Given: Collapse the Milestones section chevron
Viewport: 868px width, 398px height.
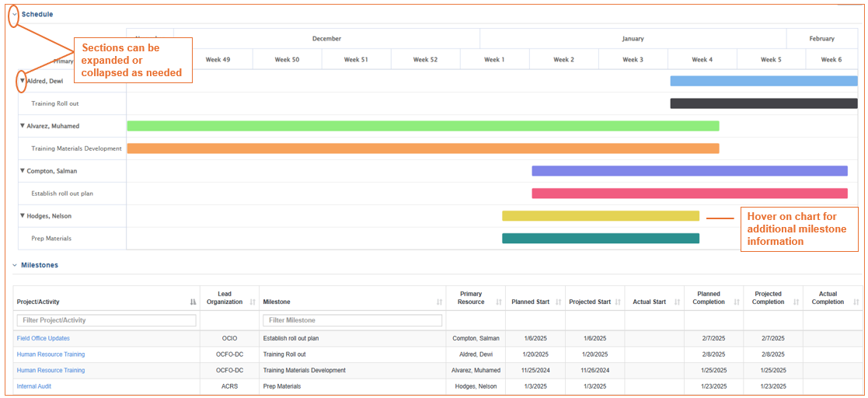Looking at the screenshot, I should point(15,265).
